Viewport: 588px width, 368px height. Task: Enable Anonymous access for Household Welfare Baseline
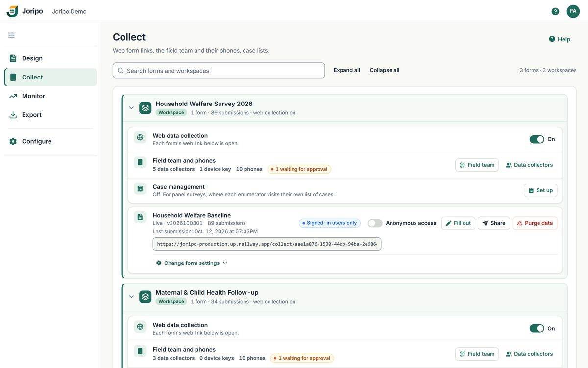point(375,223)
